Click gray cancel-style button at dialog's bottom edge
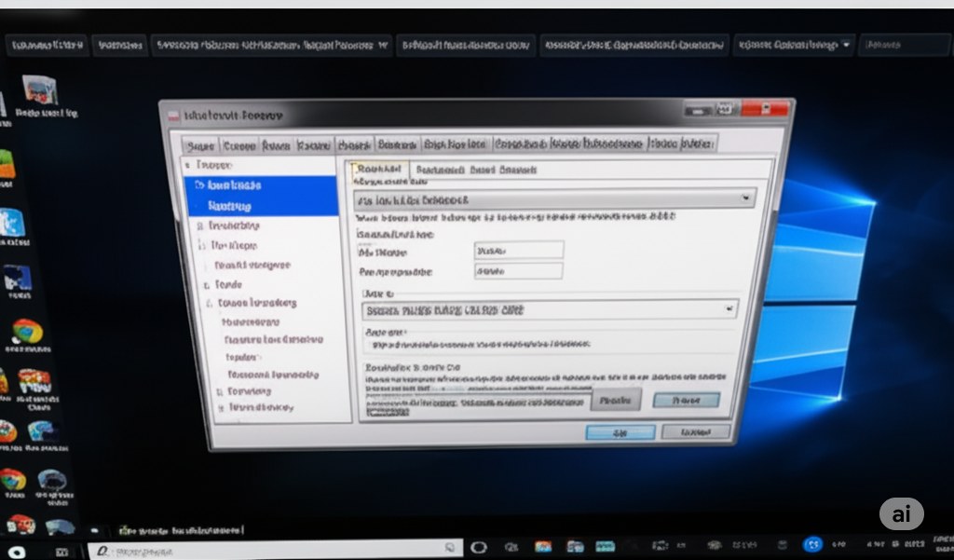The image size is (954, 560). tap(695, 431)
